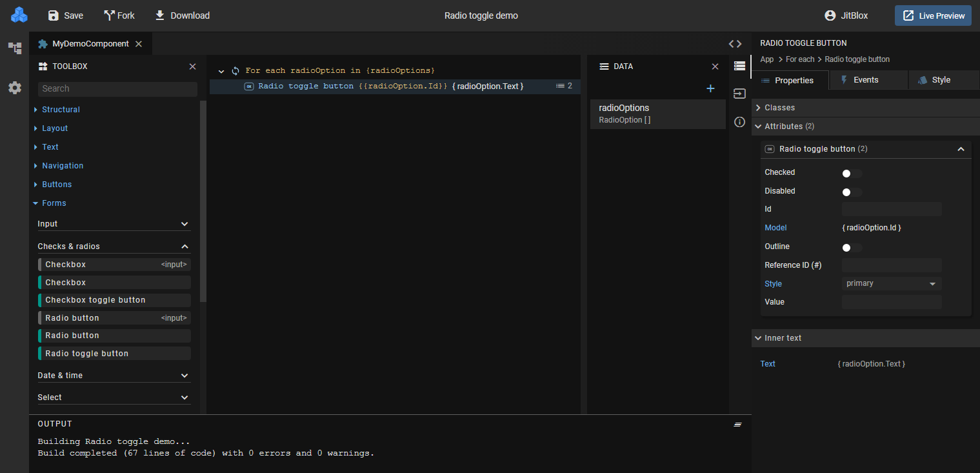Click the JitBlox logo icon

(x=19, y=15)
